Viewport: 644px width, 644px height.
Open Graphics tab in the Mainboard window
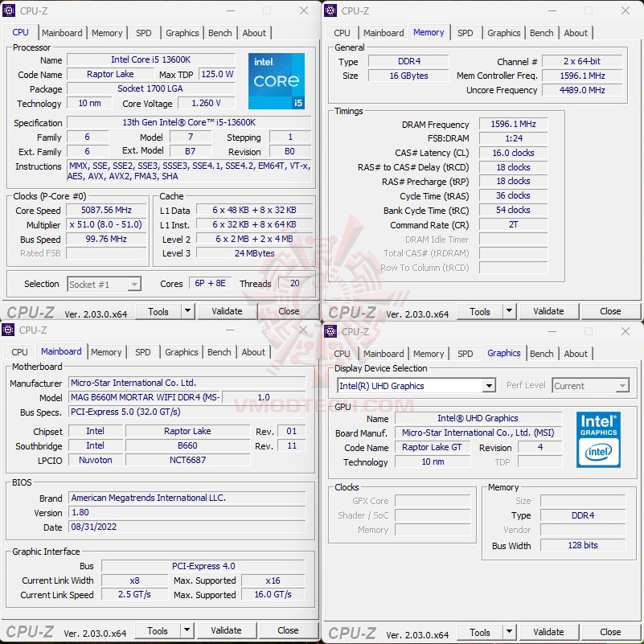click(x=181, y=352)
